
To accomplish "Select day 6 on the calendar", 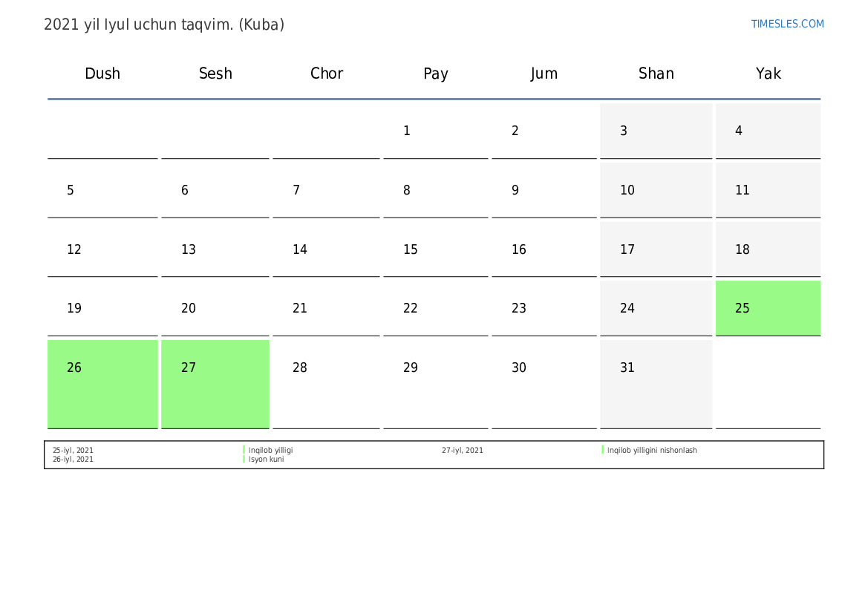I will pyautogui.click(x=215, y=190).
